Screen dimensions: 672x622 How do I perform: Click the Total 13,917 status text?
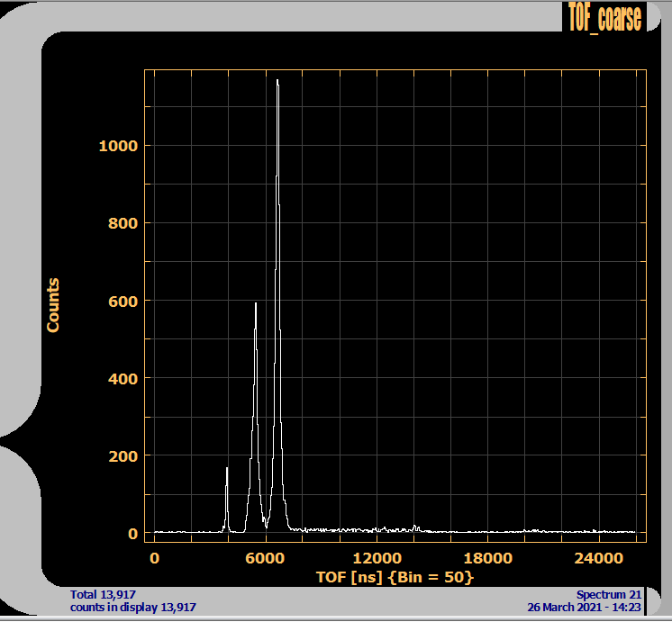103,595
